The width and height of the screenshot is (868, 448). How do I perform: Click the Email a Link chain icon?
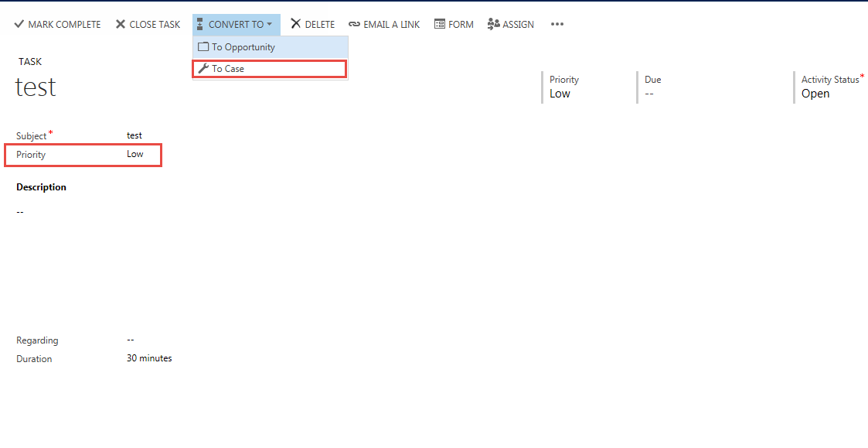[x=356, y=24]
